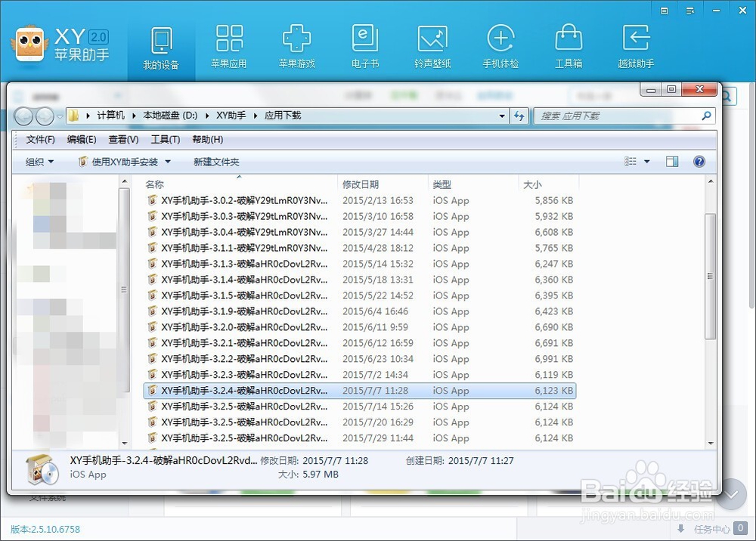This screenshot has height=541, width=756.
Task: Select XY手机助手-3.0.3 file
Action: [x=360, y=216]
